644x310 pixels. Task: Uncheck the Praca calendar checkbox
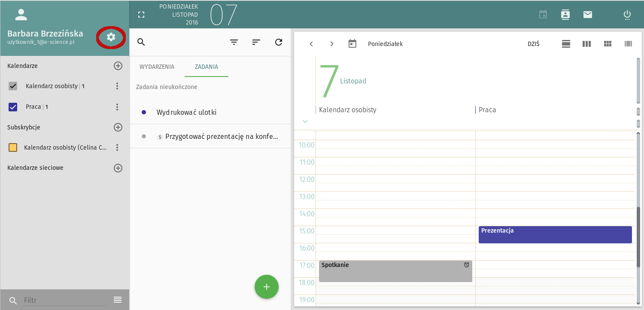click(13, 107)
